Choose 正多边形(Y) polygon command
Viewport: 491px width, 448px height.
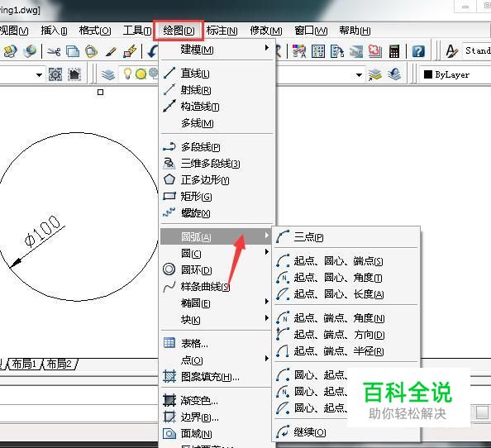pyautogui.click(x=217, y=179)
